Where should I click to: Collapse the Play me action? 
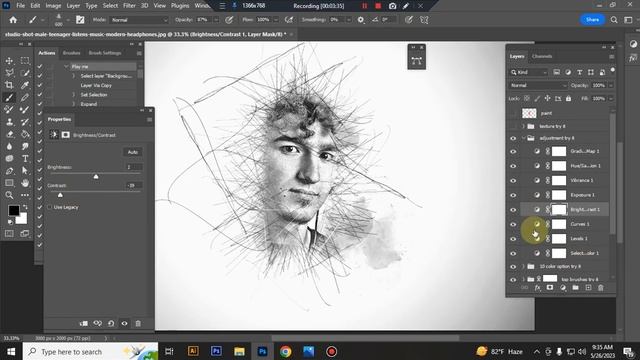coord(66,67)
